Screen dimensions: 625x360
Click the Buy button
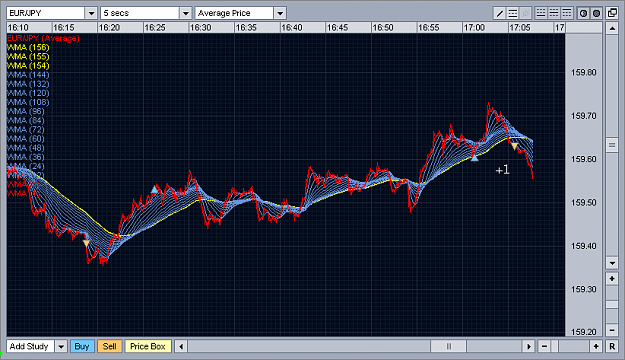(82, 346)
